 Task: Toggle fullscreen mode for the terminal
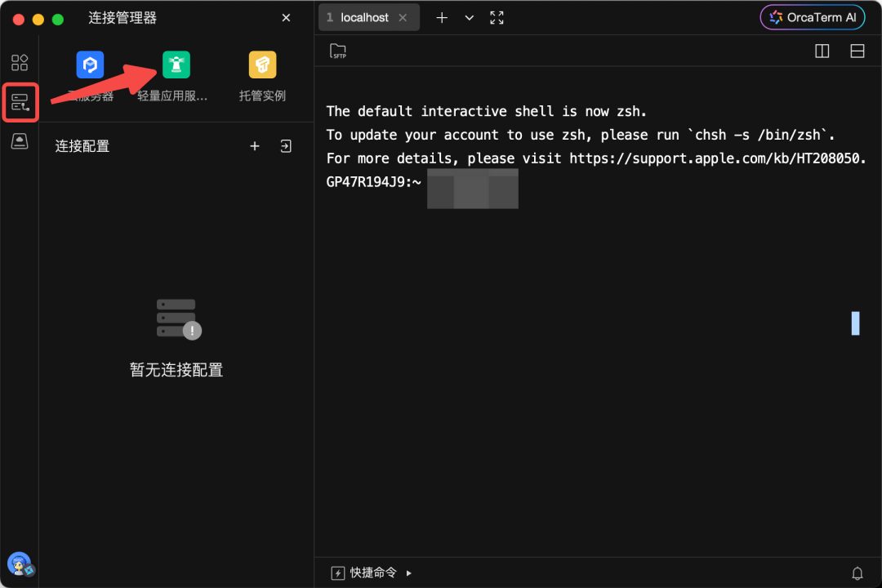point(496,17)
